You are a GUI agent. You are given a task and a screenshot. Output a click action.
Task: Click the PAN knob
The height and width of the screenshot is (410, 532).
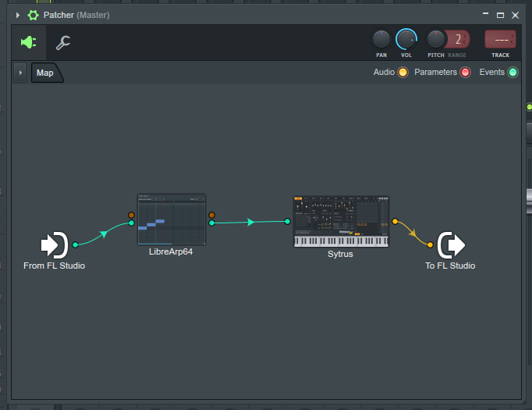point(381,39)
